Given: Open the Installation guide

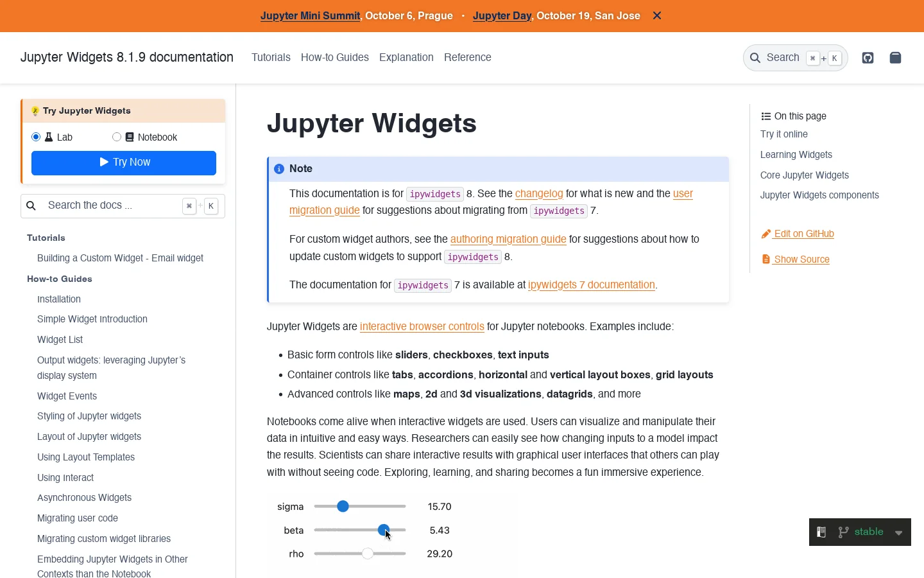Looking at the screenshot, I should point(59,299).
